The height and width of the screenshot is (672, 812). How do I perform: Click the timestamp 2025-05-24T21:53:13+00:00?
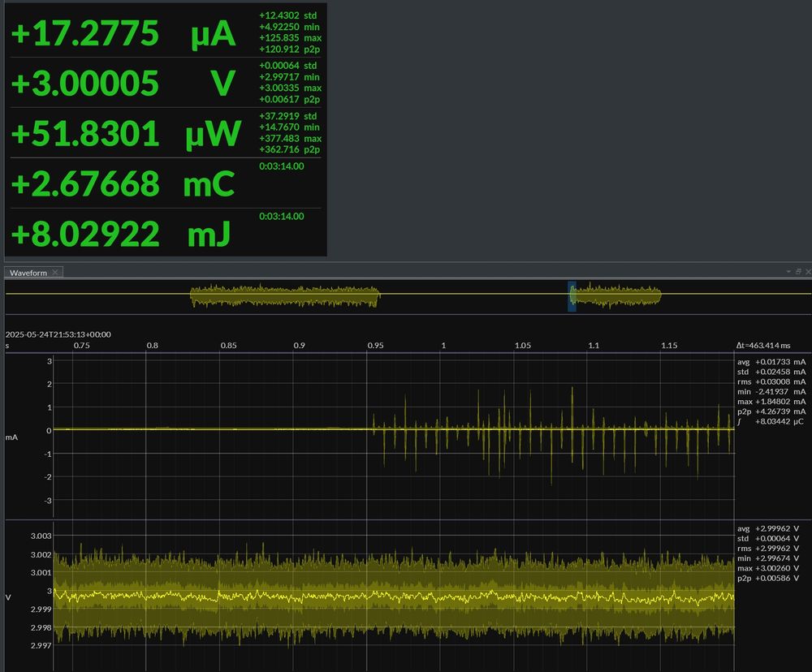coord(58,334)
